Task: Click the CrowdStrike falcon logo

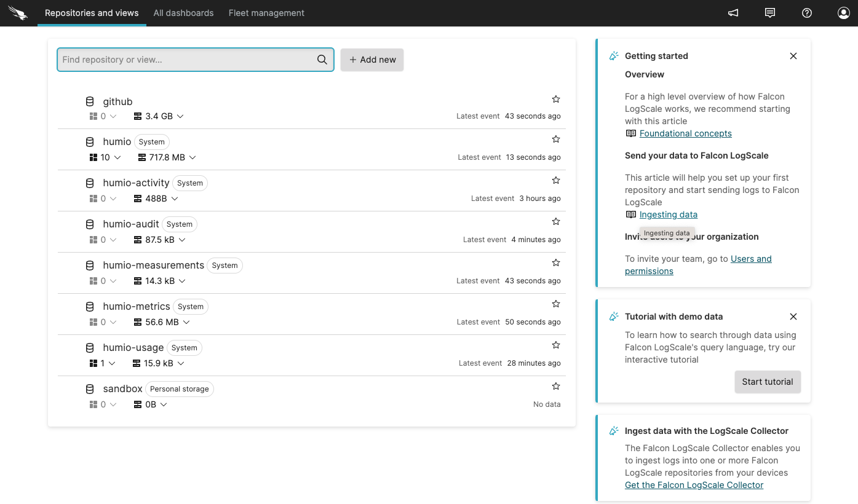Action: pyautogui.click(x=18, y=12)
